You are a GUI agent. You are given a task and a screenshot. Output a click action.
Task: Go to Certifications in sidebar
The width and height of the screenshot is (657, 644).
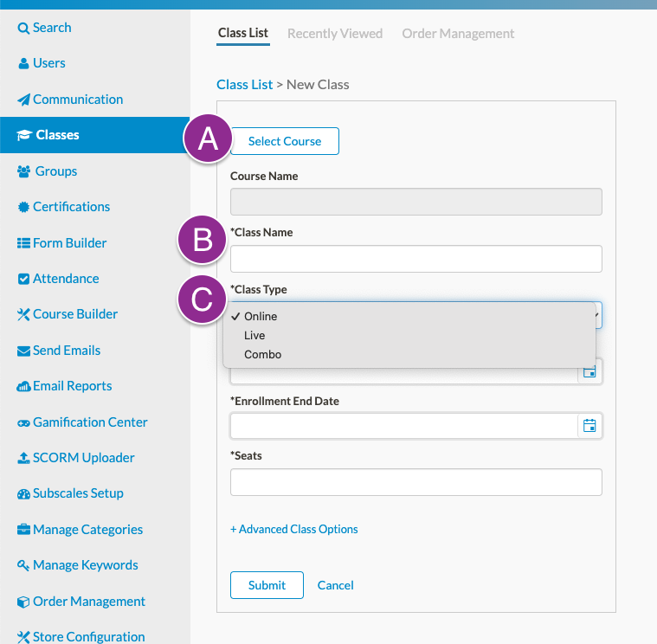(x=71, y=207)
